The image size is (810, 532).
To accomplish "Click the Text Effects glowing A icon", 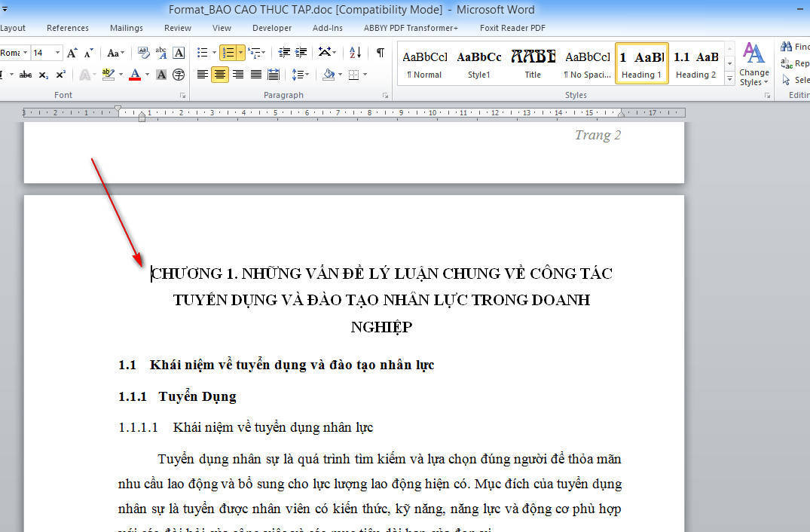I will pyautogui.click(x=84, y=75).
